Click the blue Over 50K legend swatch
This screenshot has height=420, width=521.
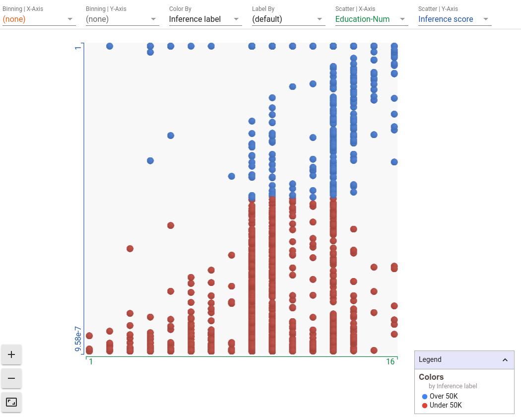(x=425, y=396)
